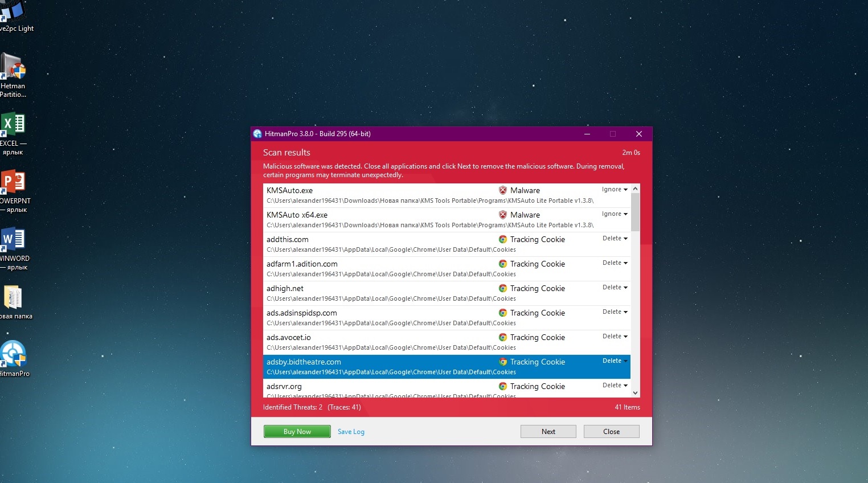Image resolution: width=868 pixels, height=483 pixels.
Task: Close the HitmanPro window using the X
Action: 639,134
